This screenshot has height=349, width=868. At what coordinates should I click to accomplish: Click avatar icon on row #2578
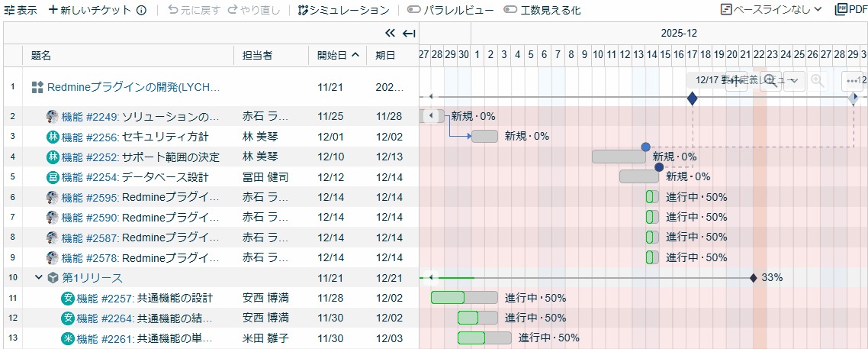53,257
